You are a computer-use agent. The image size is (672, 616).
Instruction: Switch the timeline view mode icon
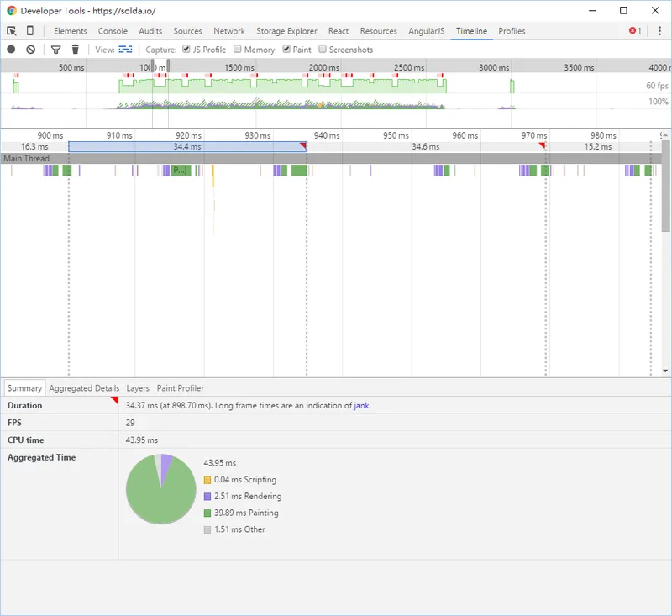coord(125,50)
